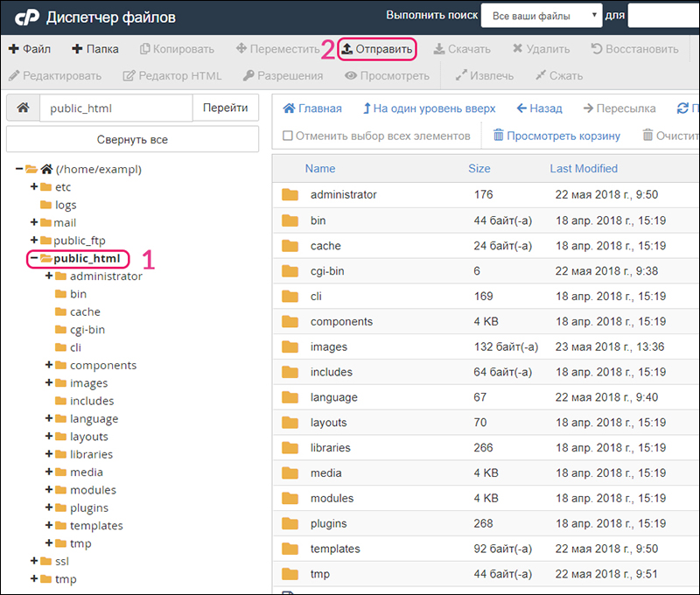Open the Все ваши файлы dropdown

pyautogui.click(x=542, y=16)
